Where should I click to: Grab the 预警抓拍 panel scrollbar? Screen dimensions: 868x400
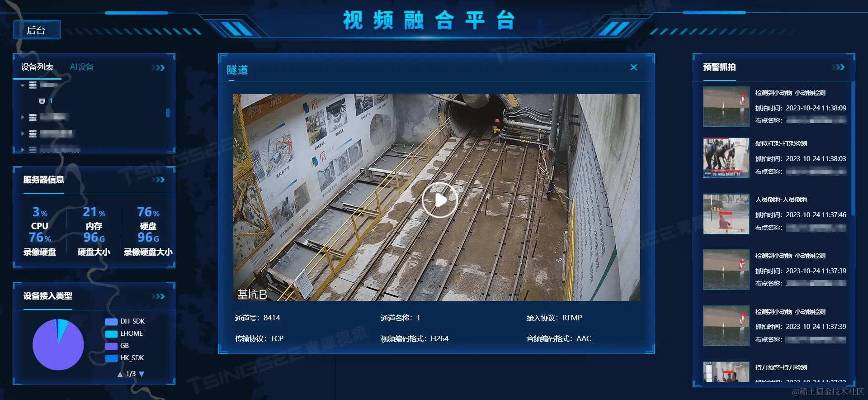click(853, 148)
